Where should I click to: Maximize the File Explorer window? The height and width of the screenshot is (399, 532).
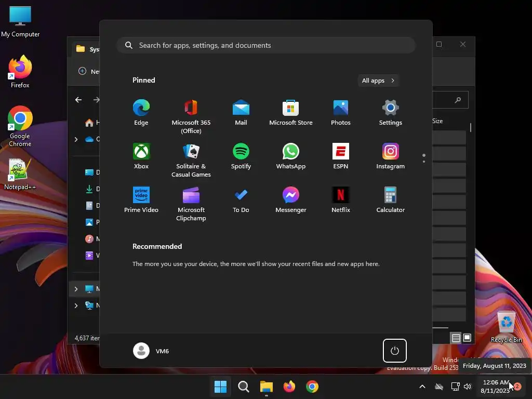pyautogui.click(x=439, y=44)
